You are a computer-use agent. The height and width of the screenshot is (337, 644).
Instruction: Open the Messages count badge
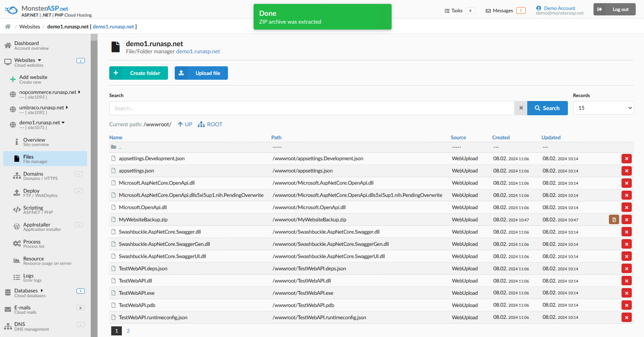point(521,11)
